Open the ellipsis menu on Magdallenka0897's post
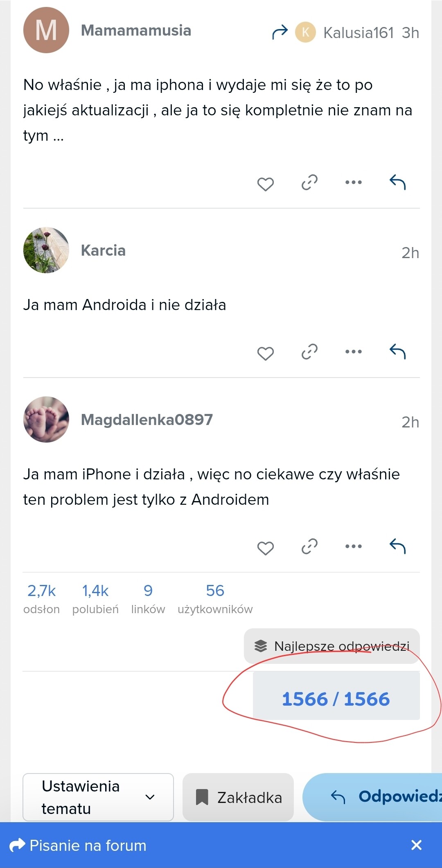This screenshot has height=868, width=442. point(354,546)
